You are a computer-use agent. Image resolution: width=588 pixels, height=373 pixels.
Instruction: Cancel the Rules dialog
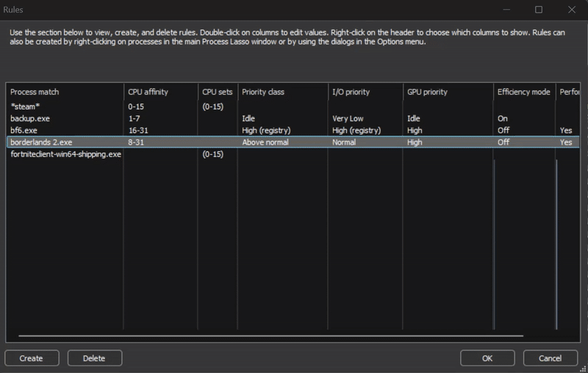tap(550, 358)
